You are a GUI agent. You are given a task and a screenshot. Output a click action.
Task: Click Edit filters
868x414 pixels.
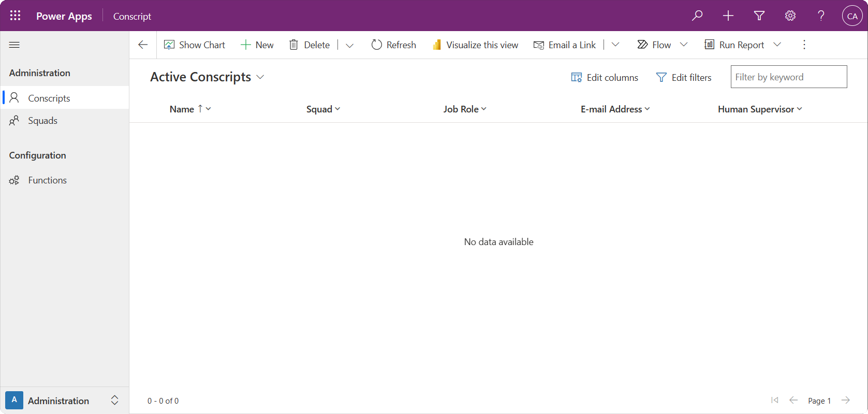click(684, 77)
